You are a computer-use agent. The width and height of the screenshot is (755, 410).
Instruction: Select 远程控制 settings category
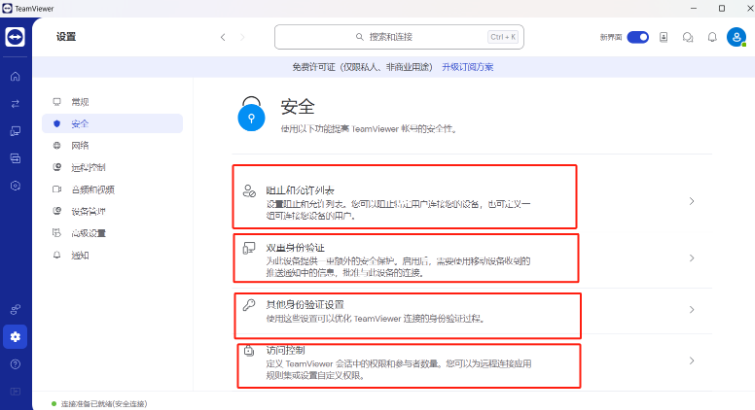pyautogui.click(x=112, y=167)
